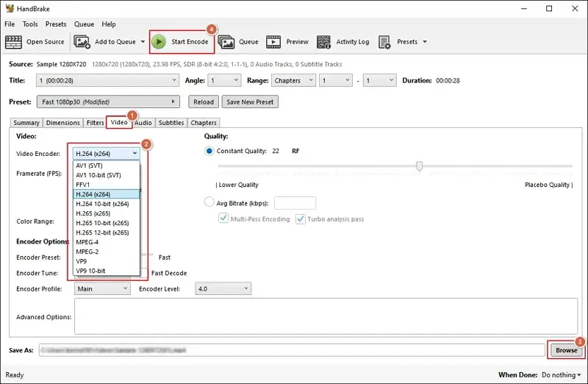This screenshot has width=588, height=384.
Task: Adjust the Constant Quality slider handle
Action: 419,166
